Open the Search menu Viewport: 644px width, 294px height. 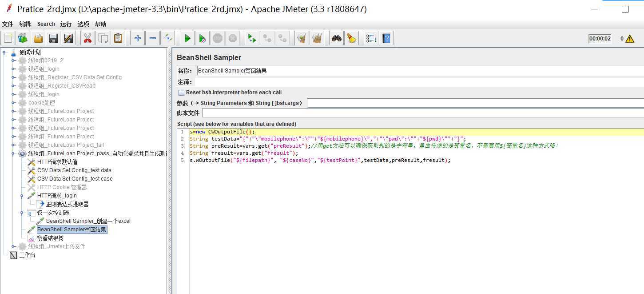46,24
